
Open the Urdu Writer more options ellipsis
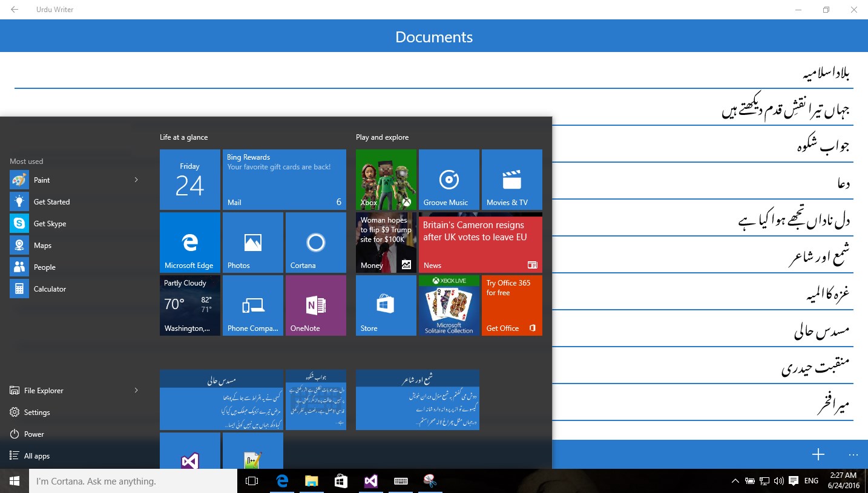[853, 454]
